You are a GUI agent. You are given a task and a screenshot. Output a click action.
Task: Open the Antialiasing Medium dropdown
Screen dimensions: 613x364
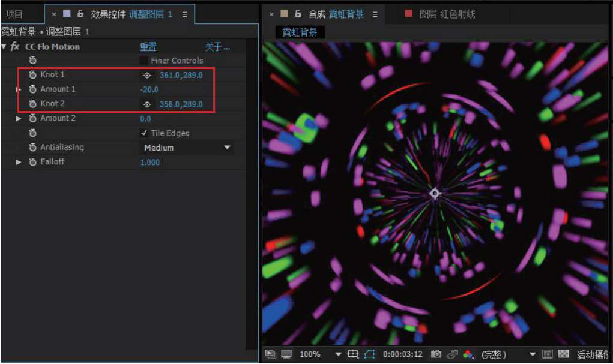coord(187,148)
